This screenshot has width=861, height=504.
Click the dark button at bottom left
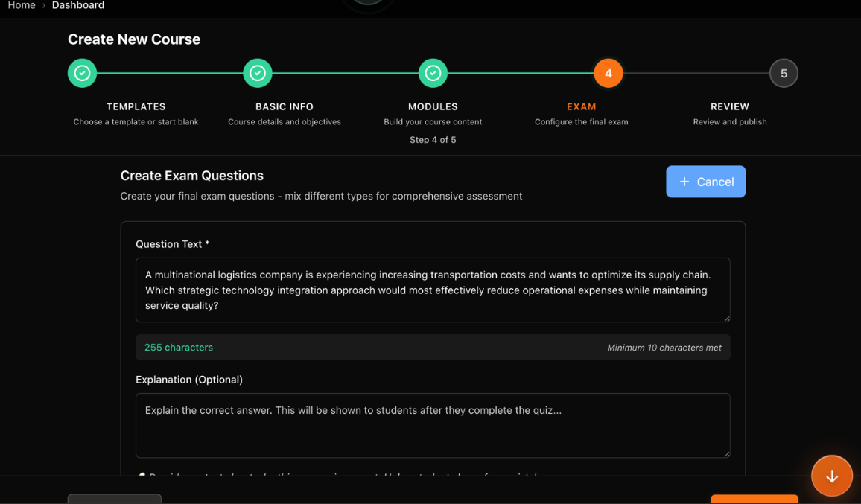[114, 500]
